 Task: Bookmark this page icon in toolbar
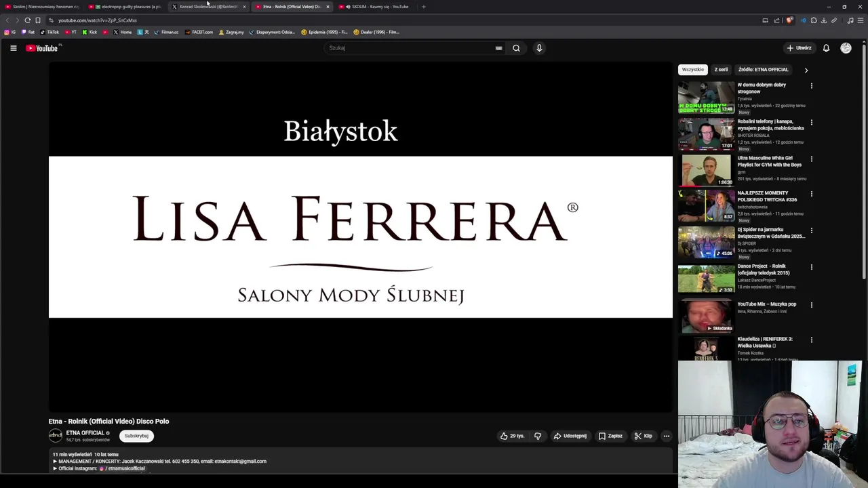tap(38, 20)
